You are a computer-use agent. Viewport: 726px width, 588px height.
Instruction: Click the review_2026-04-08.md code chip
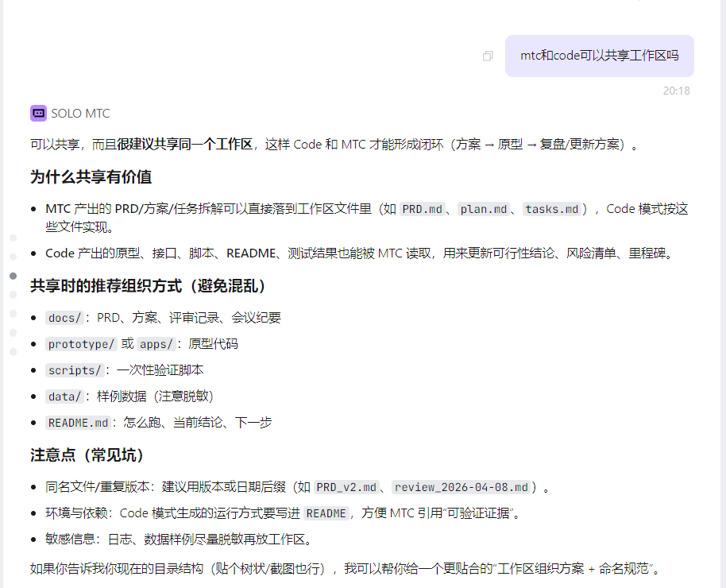[x=461, y=487]
